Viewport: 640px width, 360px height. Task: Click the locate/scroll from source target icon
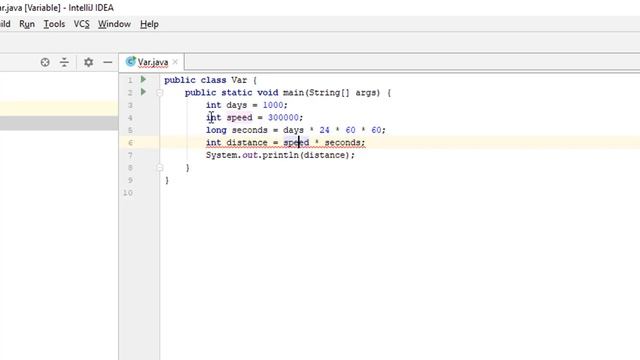point(45,62)
